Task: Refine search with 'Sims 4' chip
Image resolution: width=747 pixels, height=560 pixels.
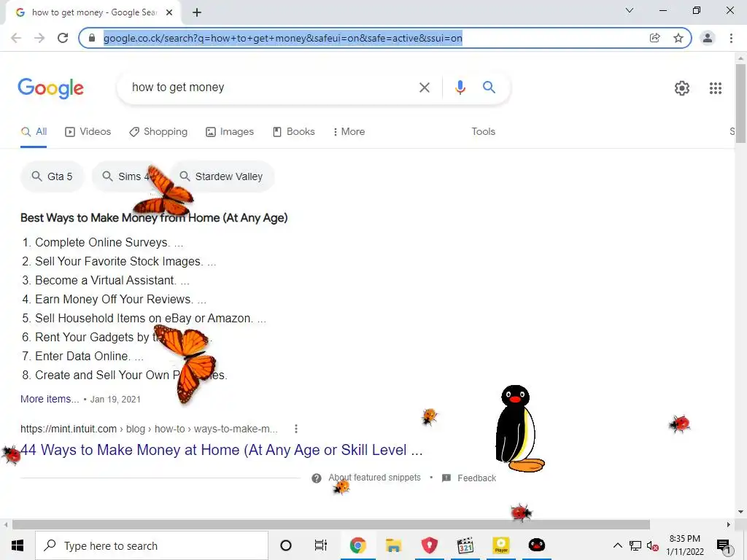Action: click(127, 176)
